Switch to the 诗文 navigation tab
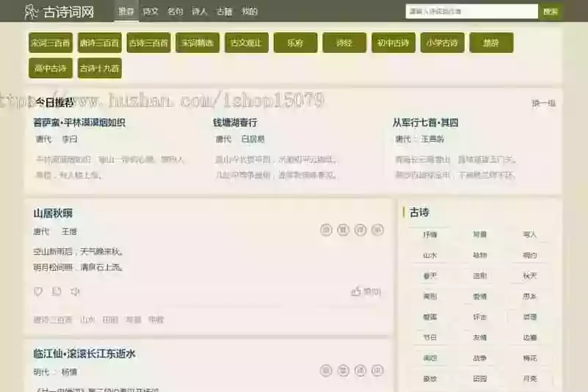The image size is (588, 392). (150, 12)
